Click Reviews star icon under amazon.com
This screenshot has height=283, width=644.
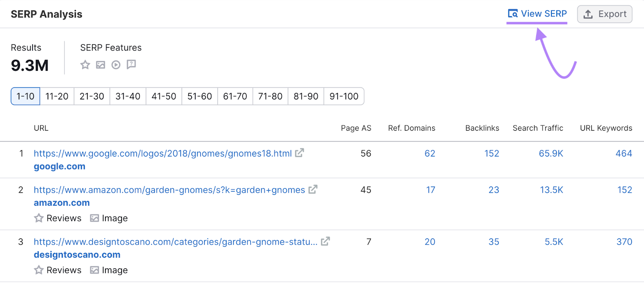point(39,218)
